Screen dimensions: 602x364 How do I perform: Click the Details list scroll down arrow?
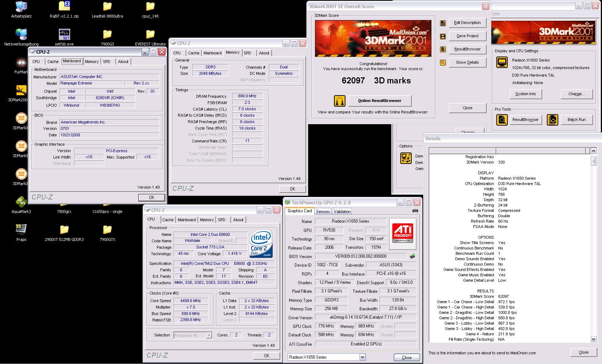[x=593, y=339]
